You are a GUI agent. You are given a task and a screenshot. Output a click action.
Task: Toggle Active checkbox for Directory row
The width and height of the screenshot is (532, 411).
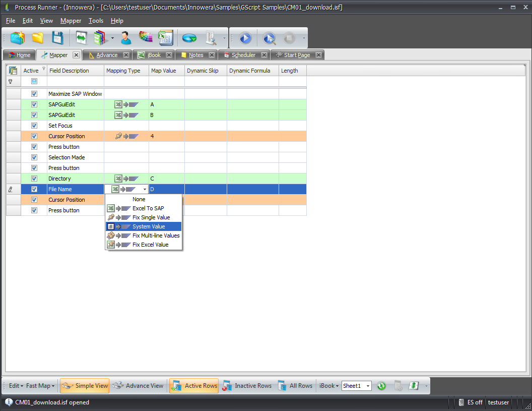[x=34, y=179]
